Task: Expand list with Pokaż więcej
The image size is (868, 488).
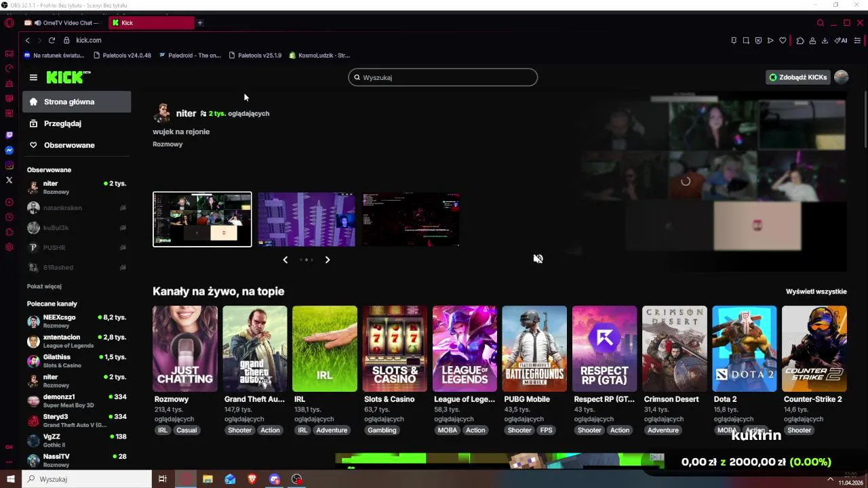Action: 44,286
